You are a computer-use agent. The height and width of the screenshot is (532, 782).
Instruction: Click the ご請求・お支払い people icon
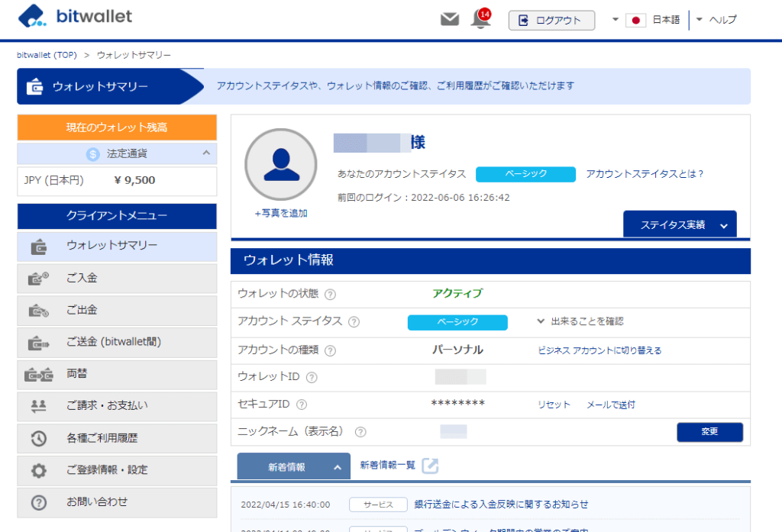click(x=38, y=406)
